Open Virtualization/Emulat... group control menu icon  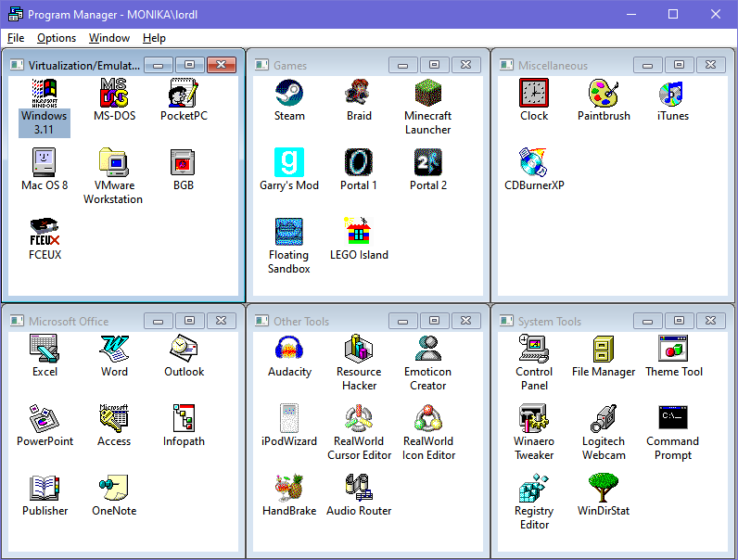(17, 65)
